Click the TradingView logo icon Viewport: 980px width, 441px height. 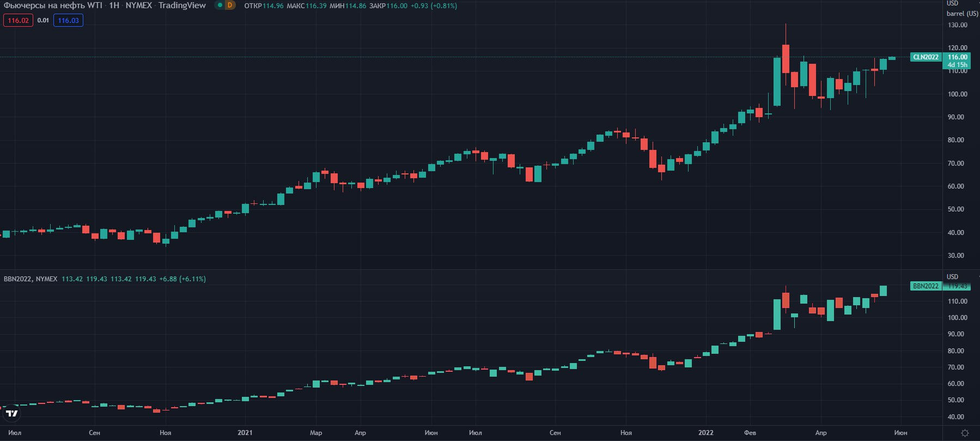tap(11, 414)
